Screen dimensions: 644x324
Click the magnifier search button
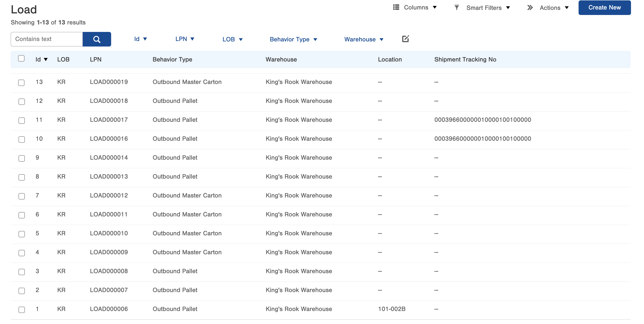(x=97, y=39)
